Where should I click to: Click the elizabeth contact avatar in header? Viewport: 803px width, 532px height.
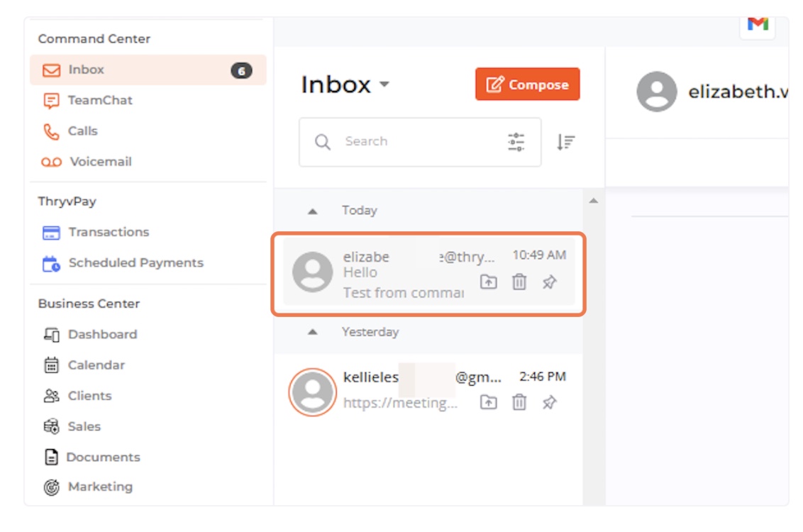point(657,92)
